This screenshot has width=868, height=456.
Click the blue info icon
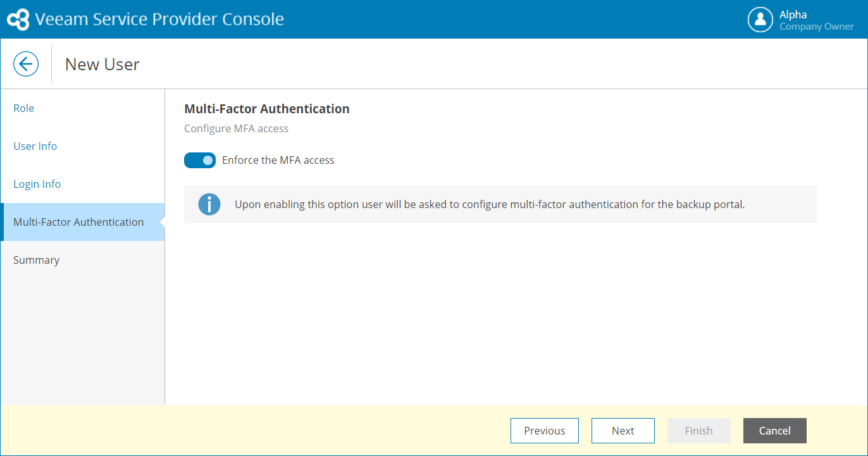pos(209,204)
